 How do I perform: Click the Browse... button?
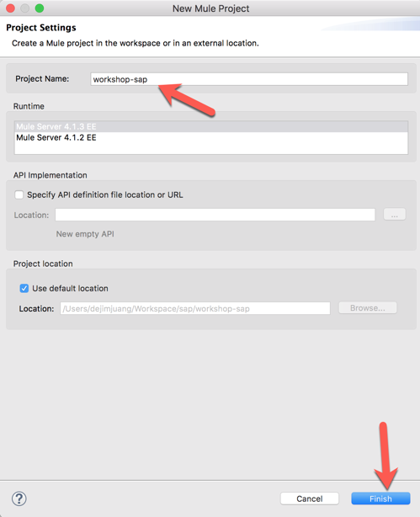click(x=368, y=308)
